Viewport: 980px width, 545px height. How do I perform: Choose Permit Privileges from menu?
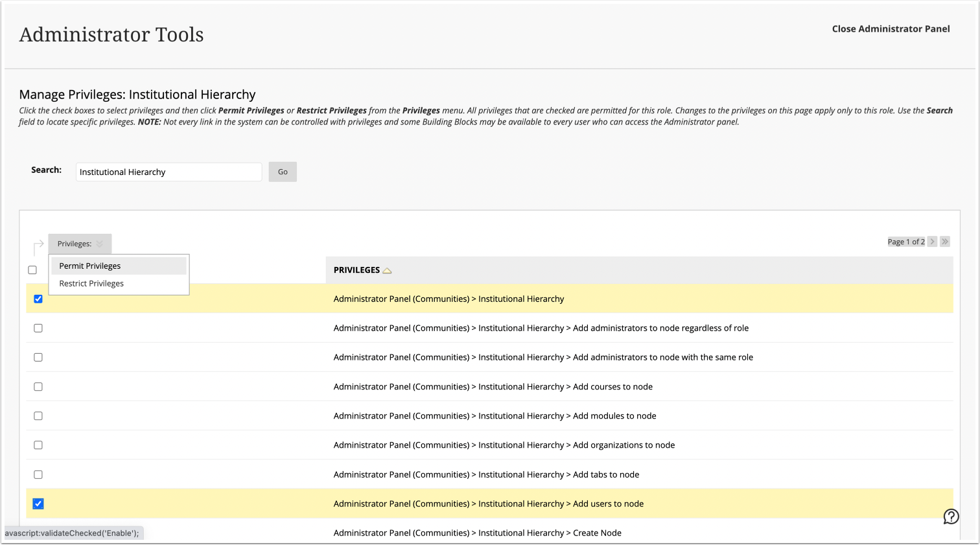point(119,266)
